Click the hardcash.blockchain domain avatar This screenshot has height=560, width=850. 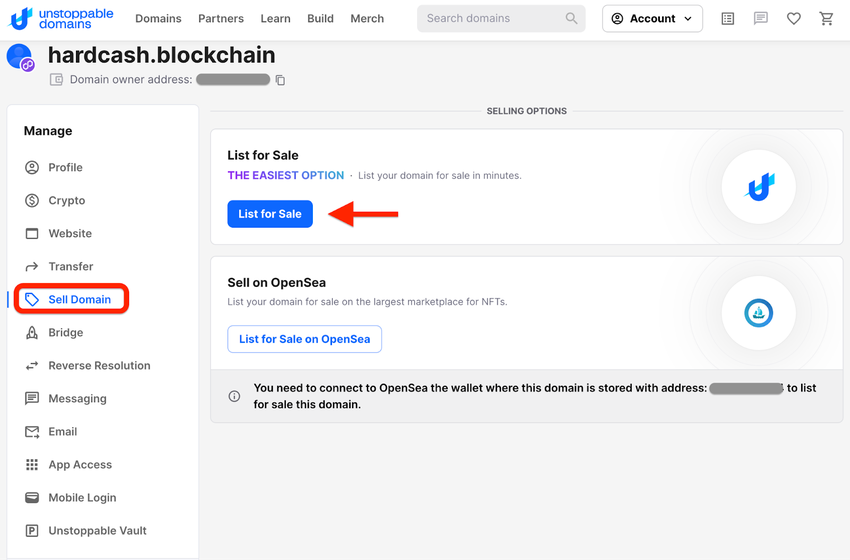[20, 58]
